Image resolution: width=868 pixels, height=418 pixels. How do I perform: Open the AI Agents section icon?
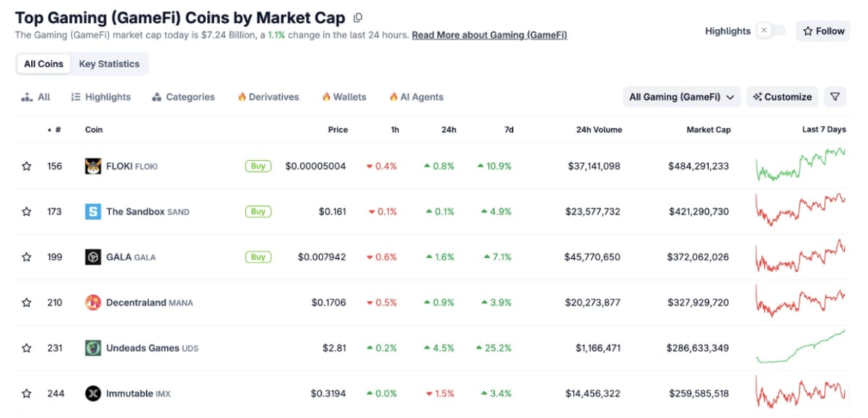[x=395, y=96]
